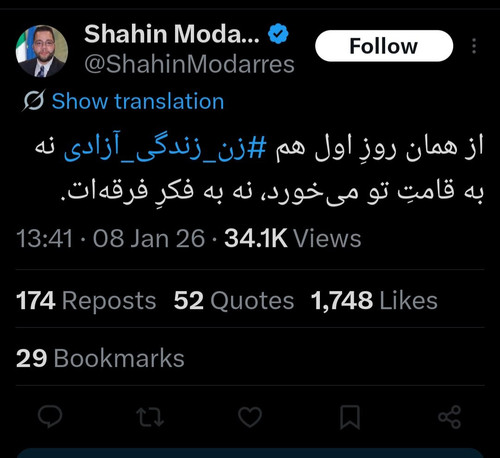
Task: Open Shahin Modarres profile picture
Action: [42, 51]
